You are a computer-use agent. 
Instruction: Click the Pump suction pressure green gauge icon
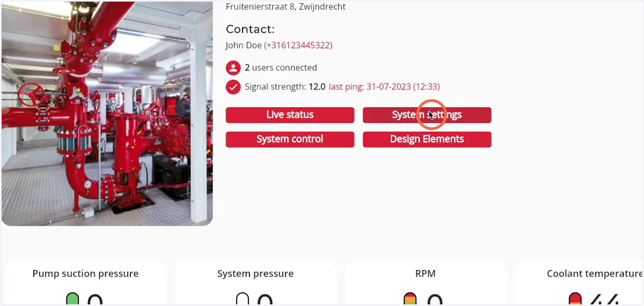pos(72,299)
